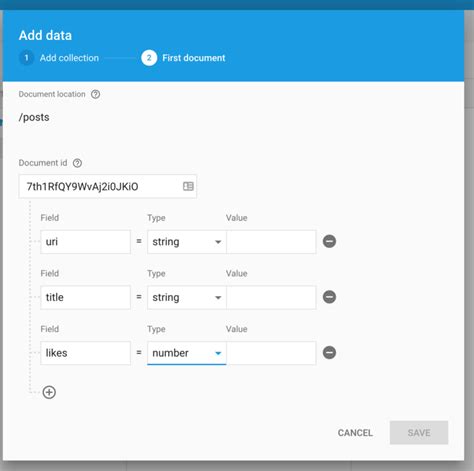Switch to the Add collection step
Viewport: 474px width, 471px height.
tap(69, 58)
